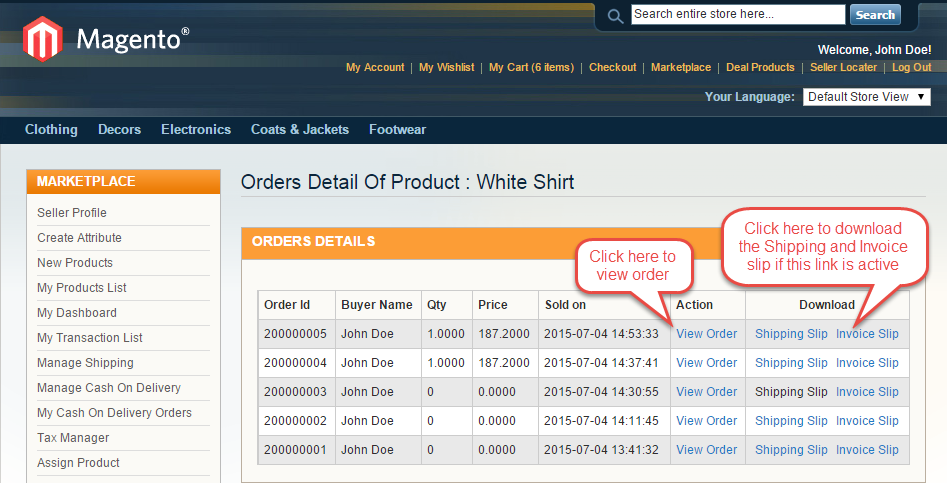Open My Dashboard in sidebar
Screen dimensions: 947x483
coord(77,313)
